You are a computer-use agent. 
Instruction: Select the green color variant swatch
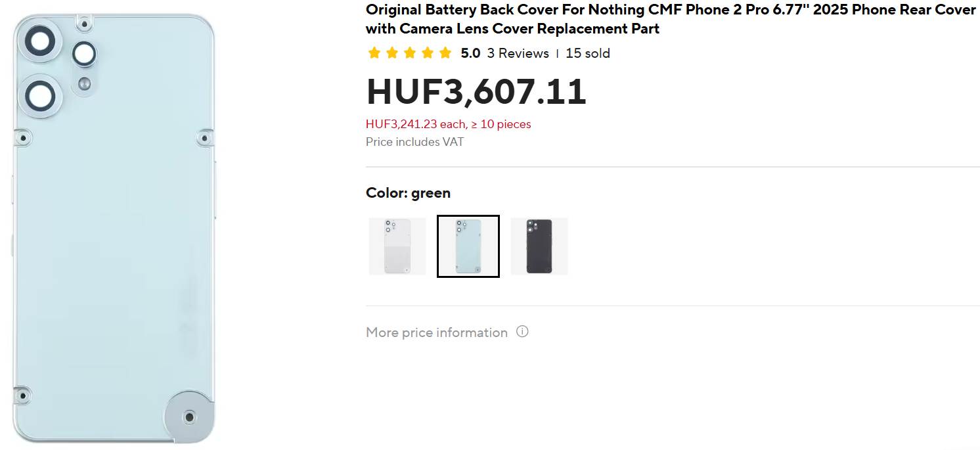[x=468, y=246]
